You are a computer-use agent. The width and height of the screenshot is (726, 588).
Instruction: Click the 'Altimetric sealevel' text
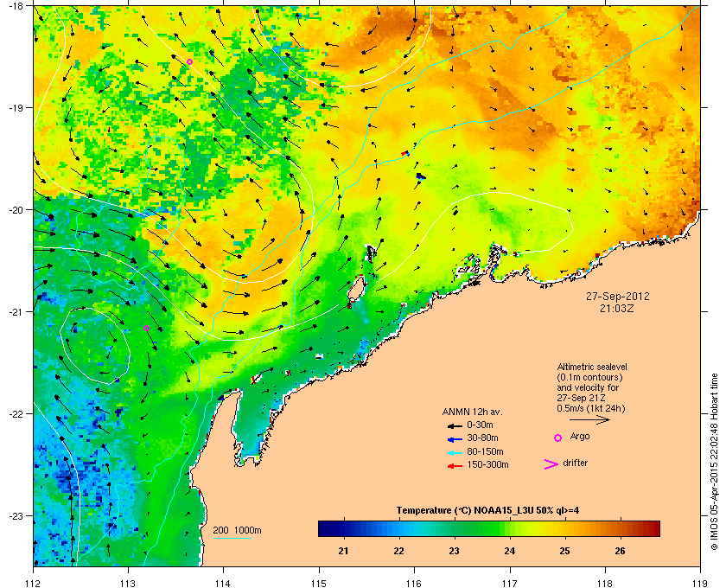[592, 367]
